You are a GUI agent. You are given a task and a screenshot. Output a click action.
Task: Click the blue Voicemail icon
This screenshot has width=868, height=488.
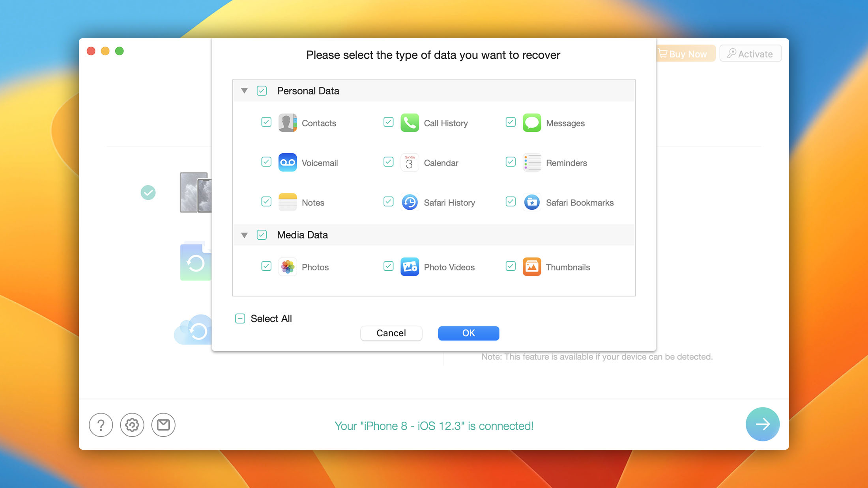287,163
